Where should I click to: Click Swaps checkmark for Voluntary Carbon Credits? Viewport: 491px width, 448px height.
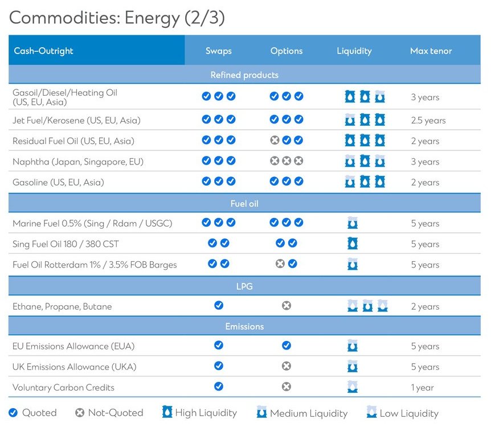[219, 387]
